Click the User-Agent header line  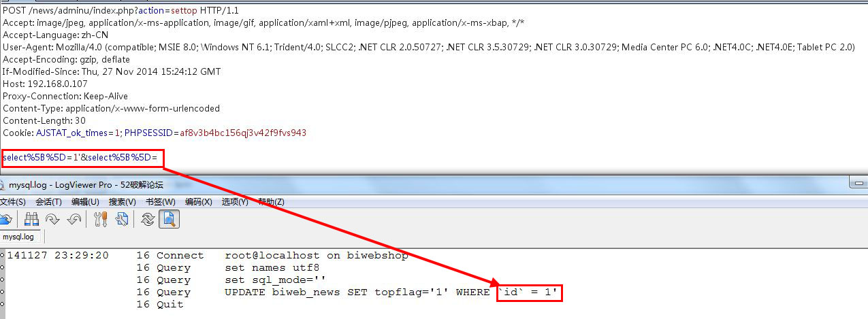pos(428,47)
